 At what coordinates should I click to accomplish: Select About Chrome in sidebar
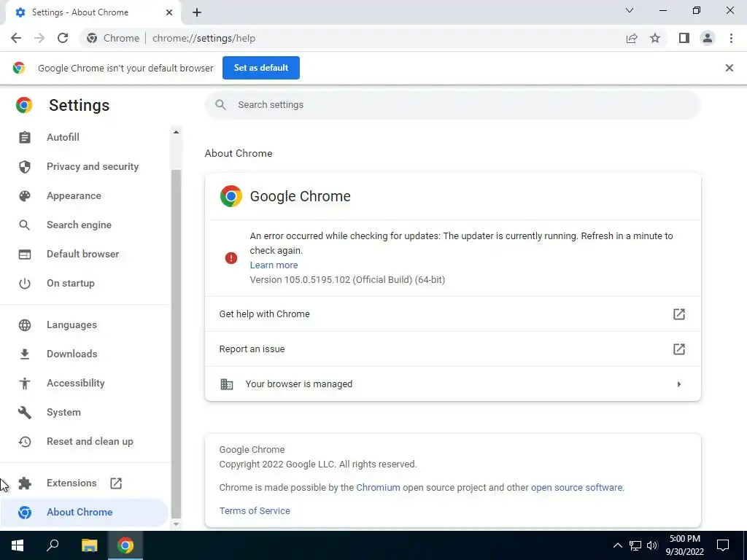(83, 512)
